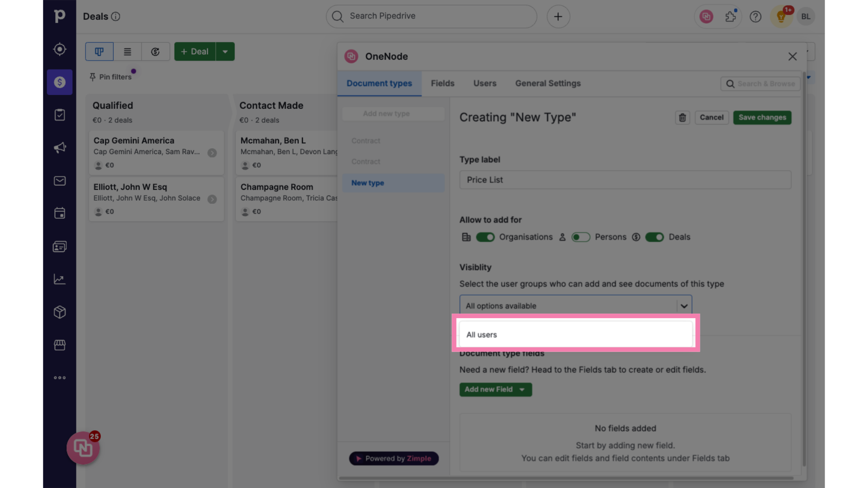Expand the Add new Field dropdown arrow
The height and width of the screenshot is (488, 868).
click(522, 389)
